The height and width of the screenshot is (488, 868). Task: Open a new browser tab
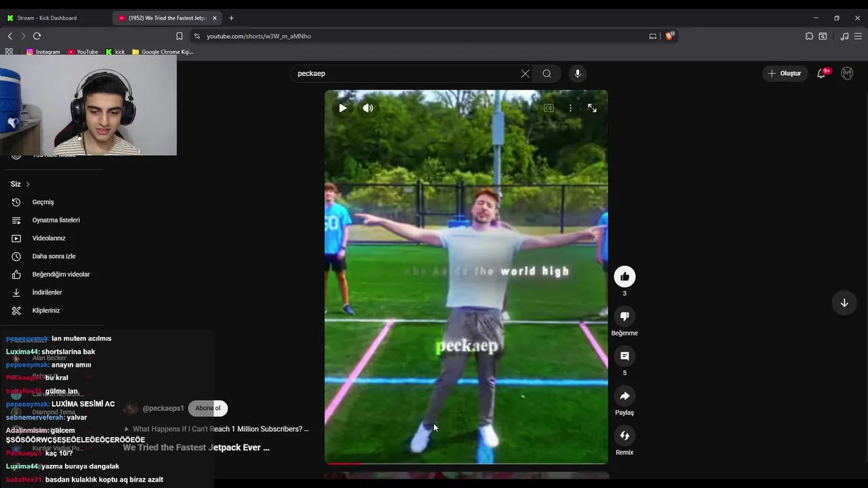pyautogui.click(x=231, y=18)
